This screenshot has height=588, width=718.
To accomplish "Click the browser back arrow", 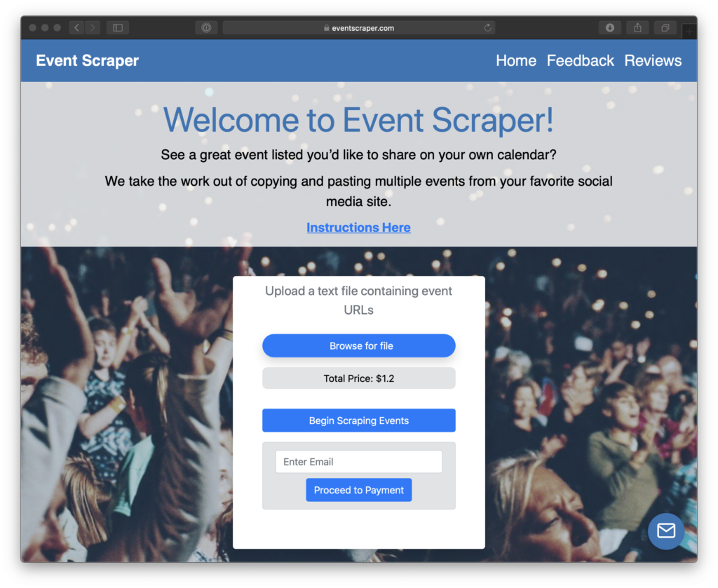I will click(x=77, y=28).
